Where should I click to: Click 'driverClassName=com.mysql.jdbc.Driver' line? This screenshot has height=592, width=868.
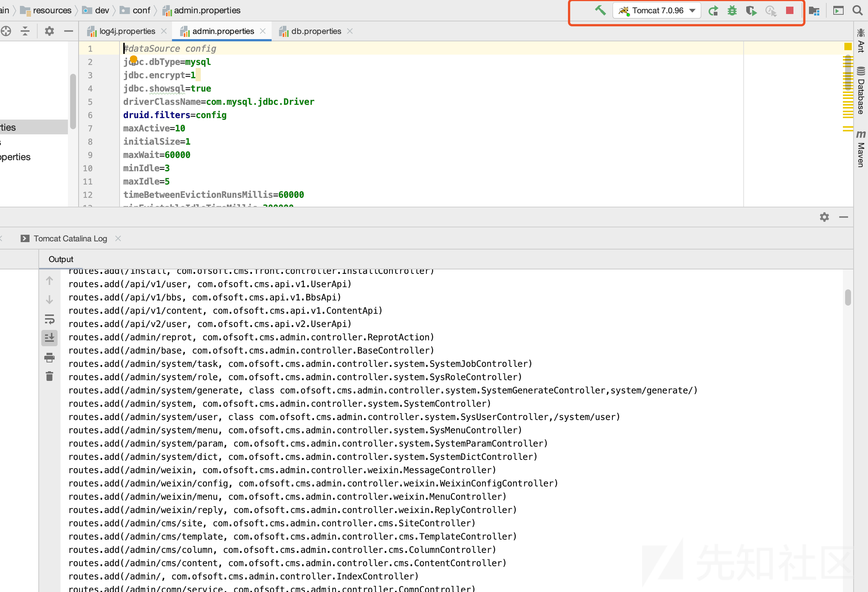click(x=219, y=101)
